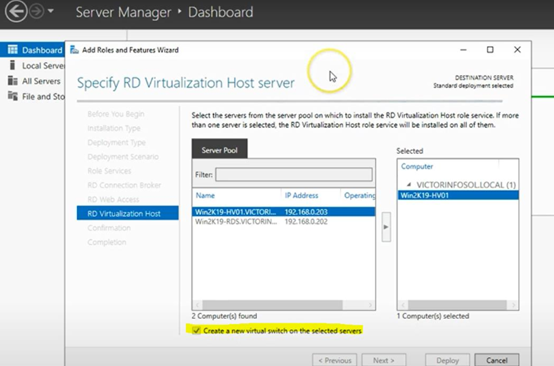Go to Completion wizard step

click(107, 242)
